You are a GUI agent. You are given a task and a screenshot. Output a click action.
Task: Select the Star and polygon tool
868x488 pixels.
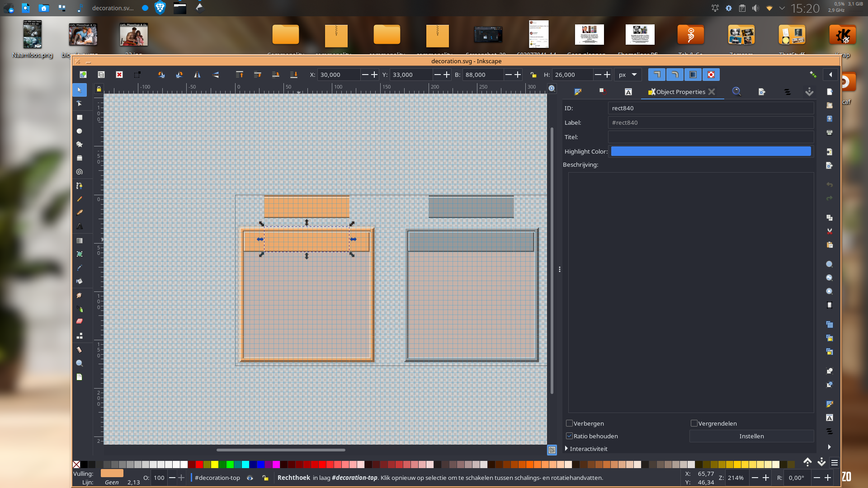[80, 145]
